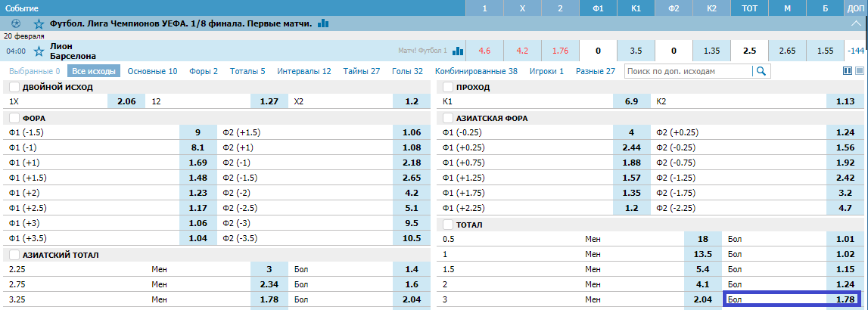This screenshot has height=310, width=868.
Task: Open the Разные 27 tab
Action: point(595,71)
